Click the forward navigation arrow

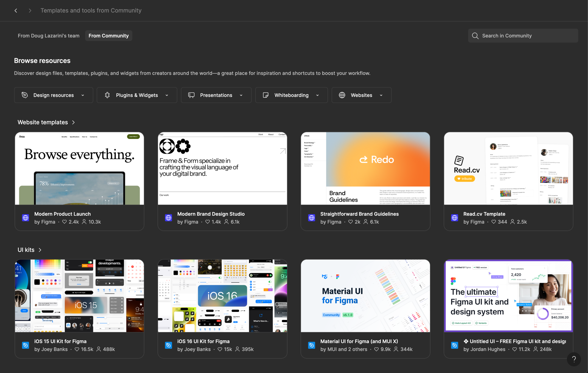coord(30,11)
